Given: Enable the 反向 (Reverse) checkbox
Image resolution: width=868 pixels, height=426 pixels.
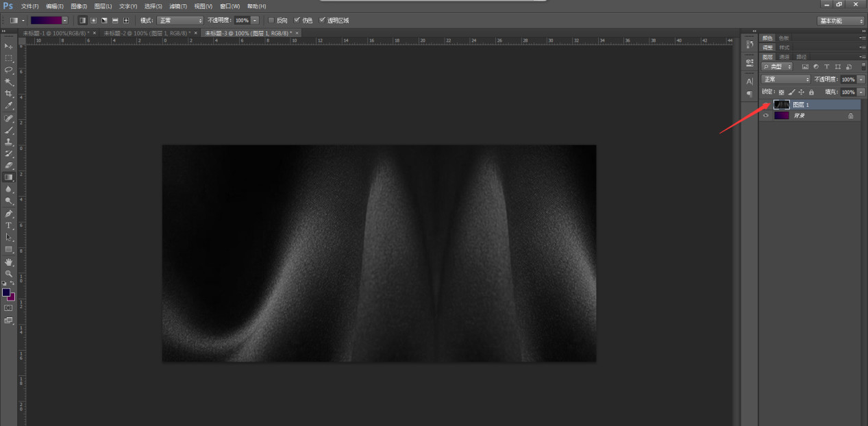Looking at the screenshot, I should 271,21.
